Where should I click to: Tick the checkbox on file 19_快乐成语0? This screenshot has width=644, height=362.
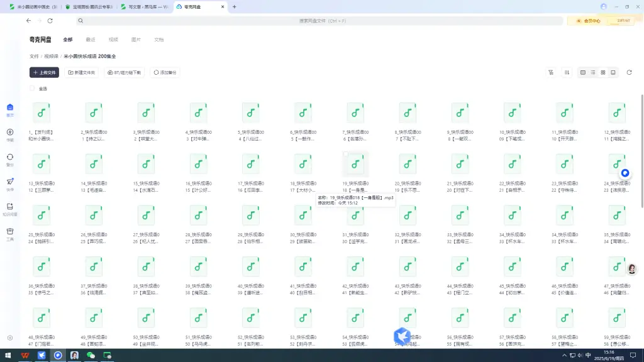tap(346, 155)
